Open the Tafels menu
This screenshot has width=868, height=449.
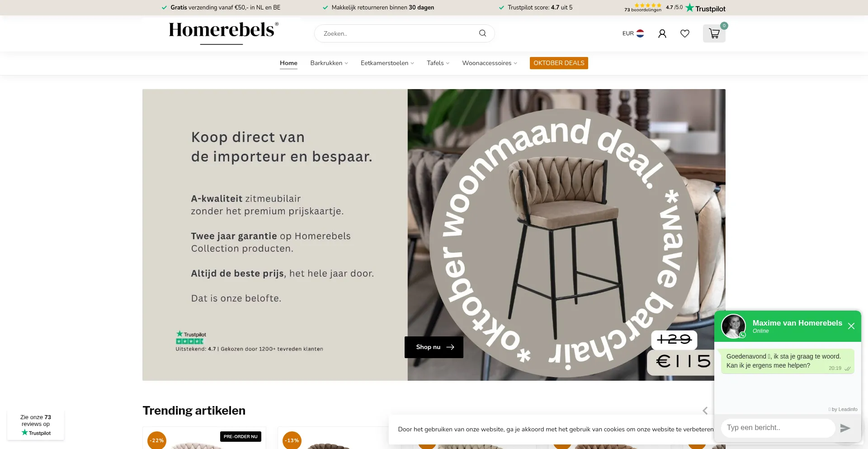pyautogui.click(x=438, y=63)
